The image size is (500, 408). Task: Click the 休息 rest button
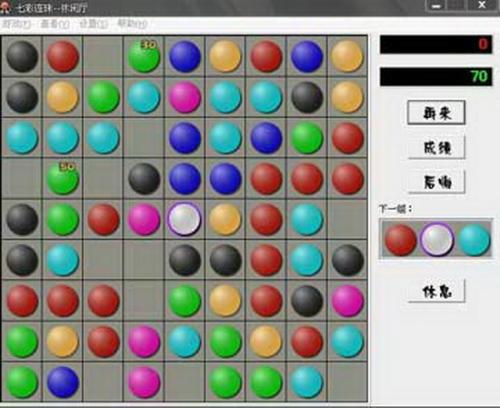pos(436,291)
